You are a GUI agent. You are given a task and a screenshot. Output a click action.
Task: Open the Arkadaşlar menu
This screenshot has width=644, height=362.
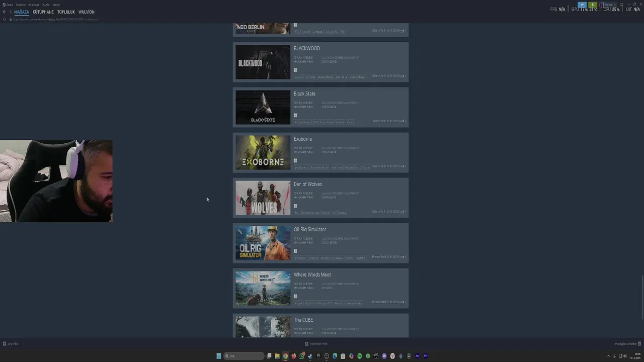pos(34,5)
